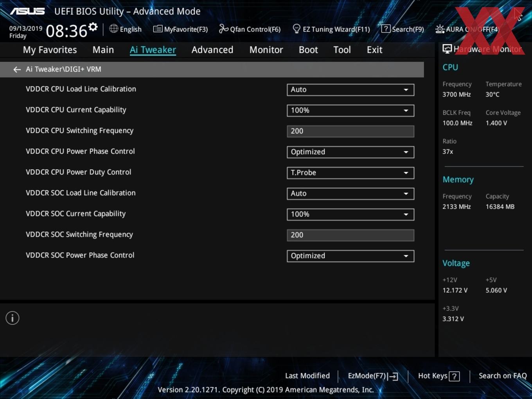The image size is (532, 399).
Task: Click VDDCR SOC Switching Frequency field
Action: click(x=350, y=235)
